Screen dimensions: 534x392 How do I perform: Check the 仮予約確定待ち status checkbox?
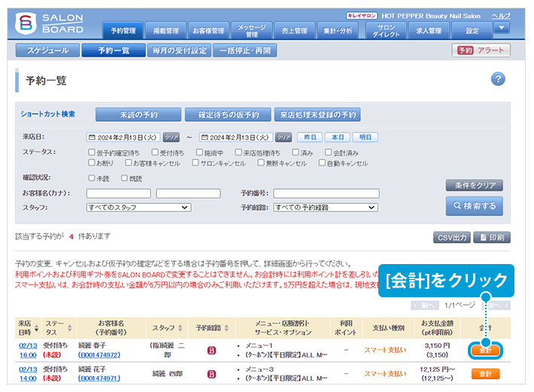[91, 152]
